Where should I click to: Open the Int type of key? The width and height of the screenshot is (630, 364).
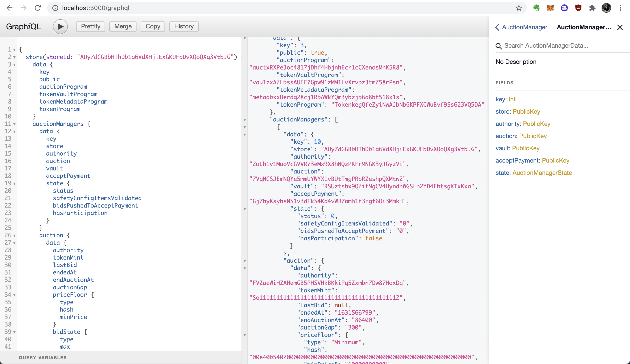tap(512, 99)
